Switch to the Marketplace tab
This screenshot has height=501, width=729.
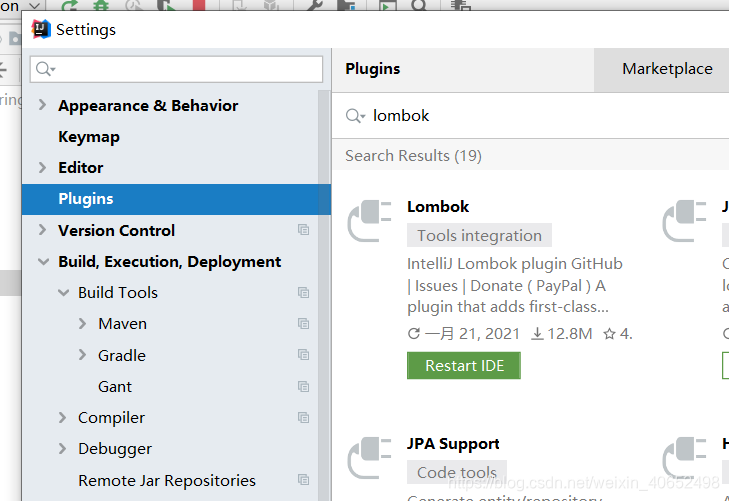(667, 69)
